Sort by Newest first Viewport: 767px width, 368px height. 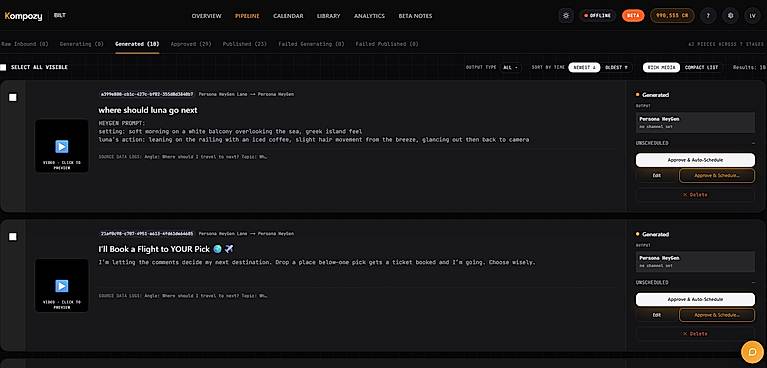coord(584,68)
